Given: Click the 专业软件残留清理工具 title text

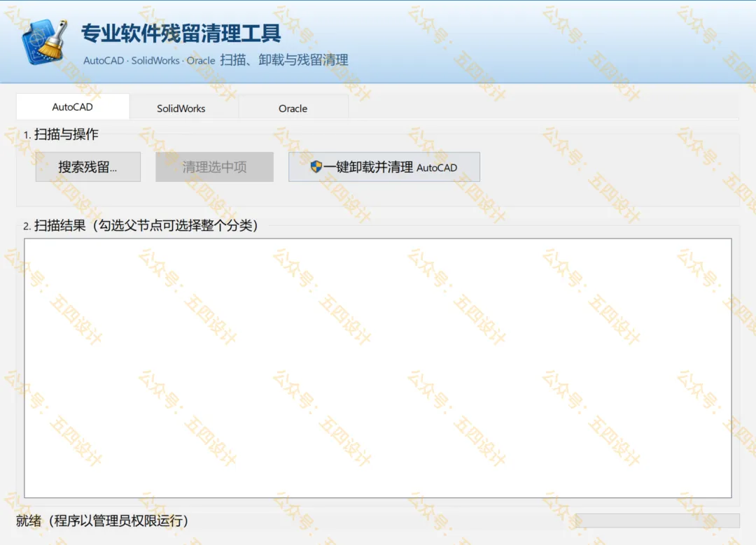Looking at the screenshot, I should pyautogui.click(x=181, y=33).
